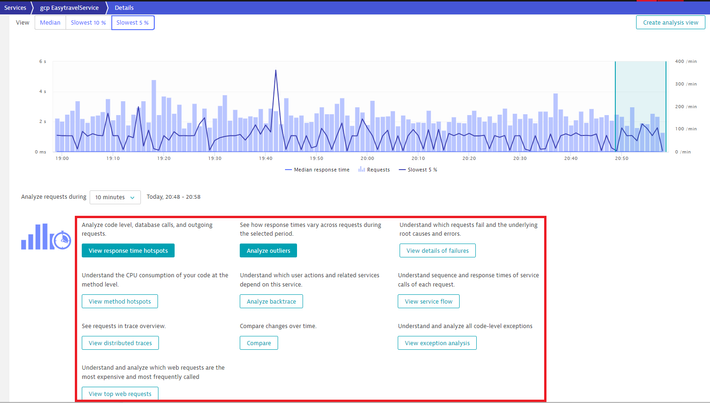Toggle Slowest 5 % legend entry

click(418, 170)
